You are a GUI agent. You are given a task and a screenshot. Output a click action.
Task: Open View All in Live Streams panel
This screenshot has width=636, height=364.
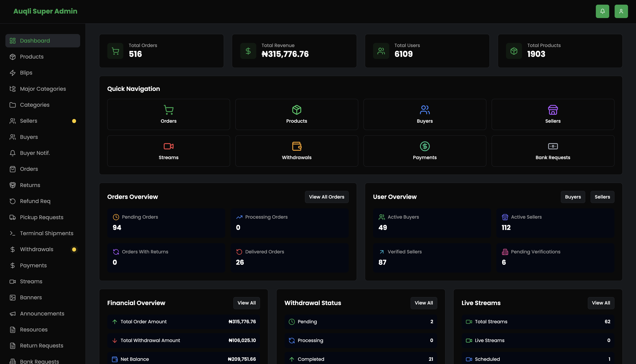601,303
